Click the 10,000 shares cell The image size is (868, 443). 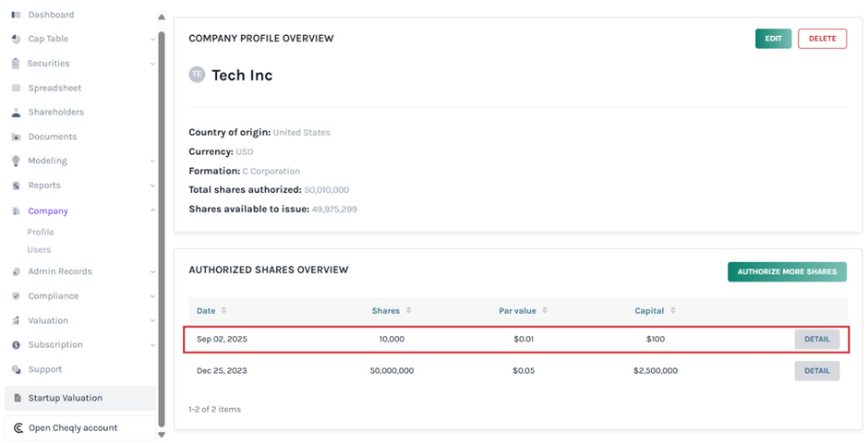392,339
